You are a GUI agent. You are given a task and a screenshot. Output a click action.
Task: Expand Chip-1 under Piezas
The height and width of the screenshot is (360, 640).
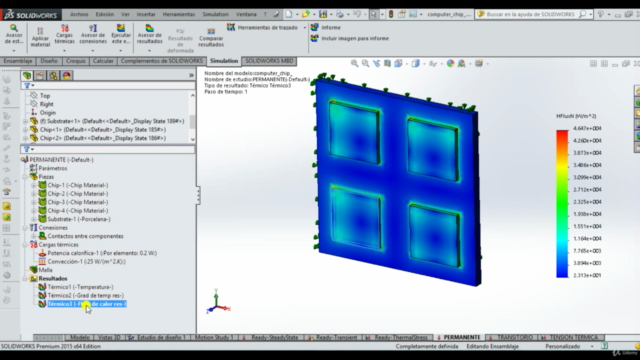[34, 185]
